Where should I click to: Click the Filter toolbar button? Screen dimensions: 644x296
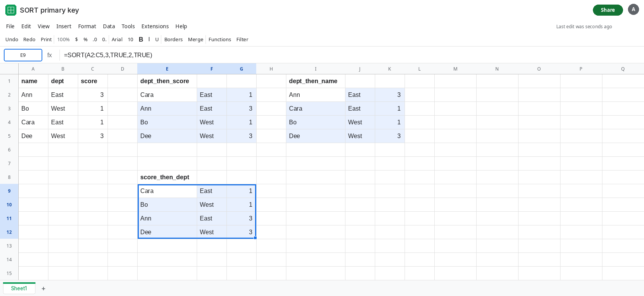242,39
